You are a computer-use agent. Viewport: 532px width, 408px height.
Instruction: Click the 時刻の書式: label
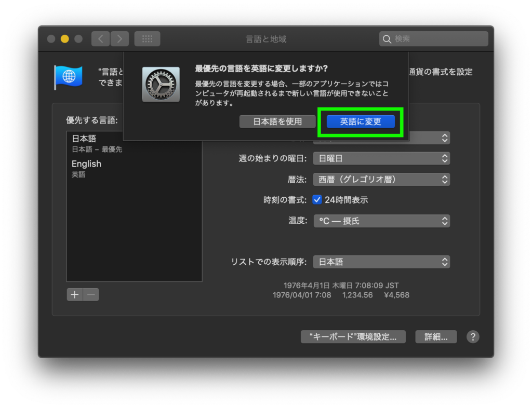pyautogui.click(x=285, y=200)
